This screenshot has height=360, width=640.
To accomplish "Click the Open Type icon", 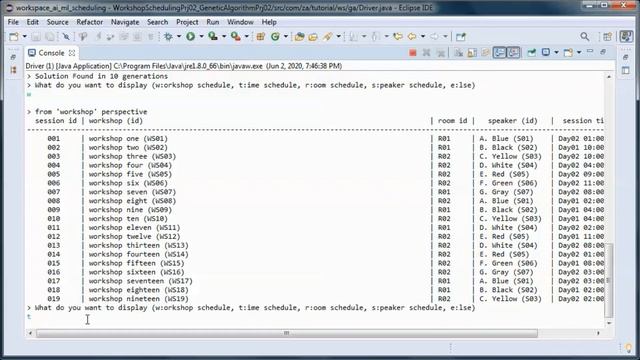I will tap(299, 37).
